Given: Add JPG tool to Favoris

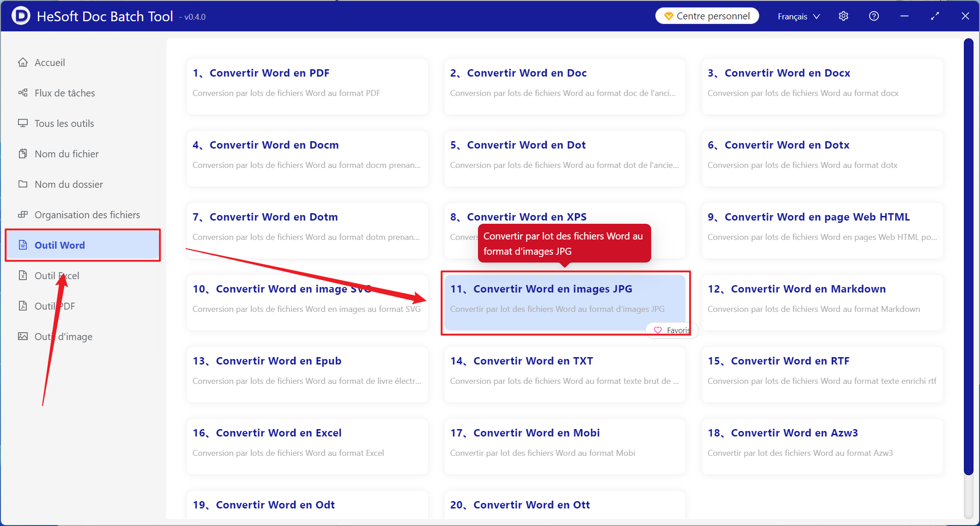Looking at the screenshot, I should click(672, 330).
